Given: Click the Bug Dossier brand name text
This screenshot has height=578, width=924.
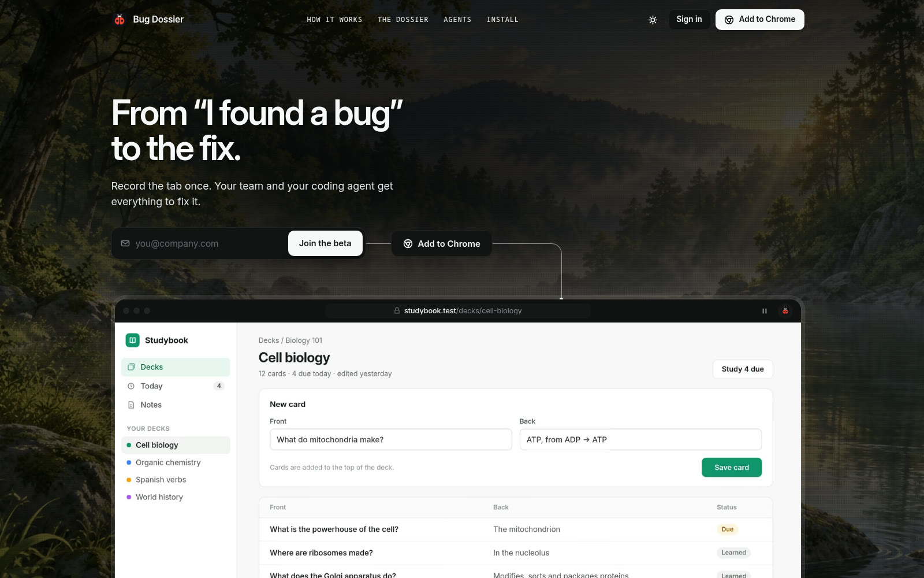Looking at the screenshot, I should [158, 20].
